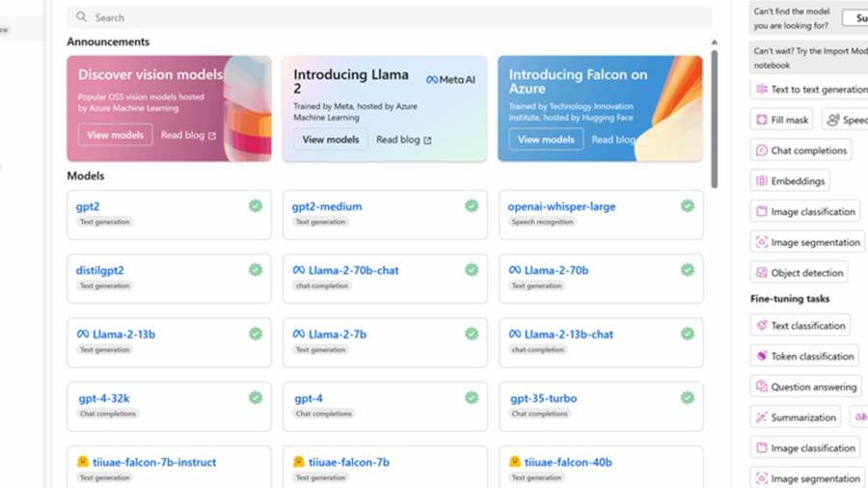Click the Chat completions tag on gpt-4-32k

click(x=107, y=414)
